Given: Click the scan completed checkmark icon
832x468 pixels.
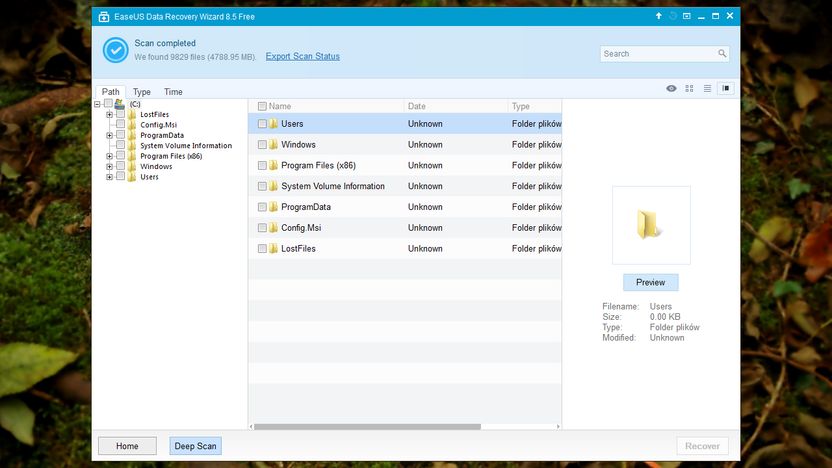Looking at the screenshot, I should point(116,50).
